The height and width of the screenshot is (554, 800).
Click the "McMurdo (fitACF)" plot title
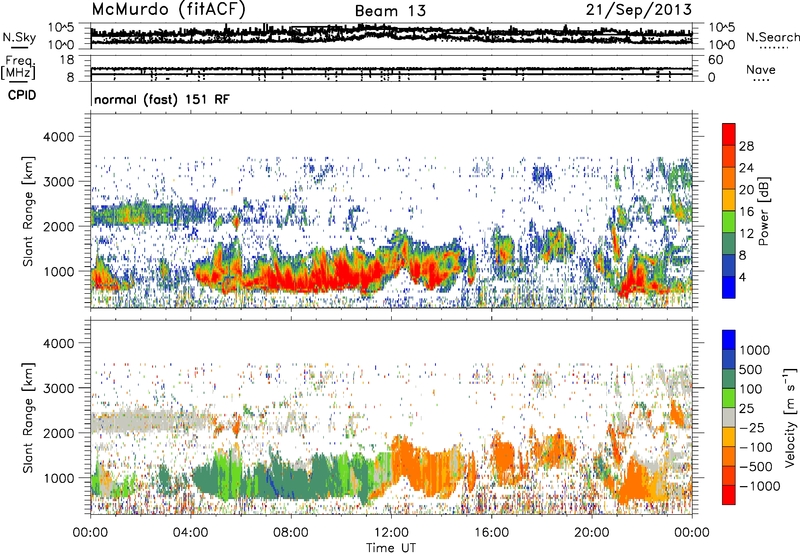[x=168, y=9]
